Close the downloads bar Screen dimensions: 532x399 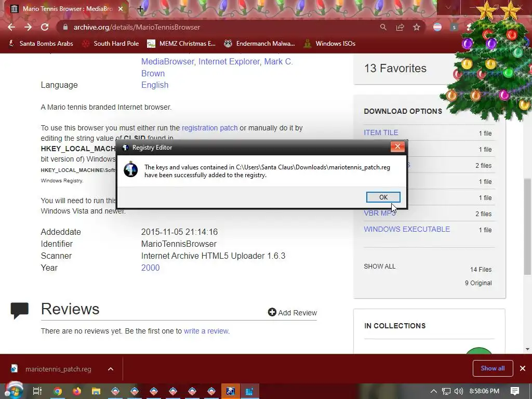click(523, 368)
